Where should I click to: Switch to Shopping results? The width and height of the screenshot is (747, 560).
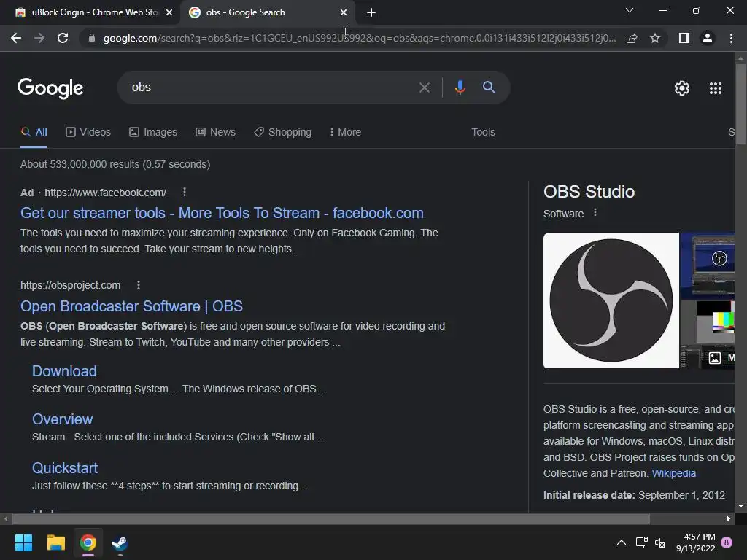point(282,133)
